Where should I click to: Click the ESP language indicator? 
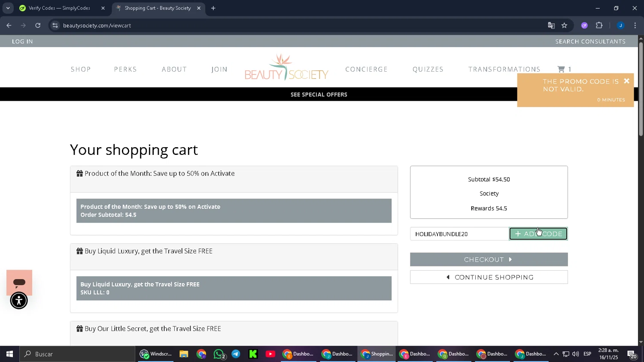(x=587, y=354)
